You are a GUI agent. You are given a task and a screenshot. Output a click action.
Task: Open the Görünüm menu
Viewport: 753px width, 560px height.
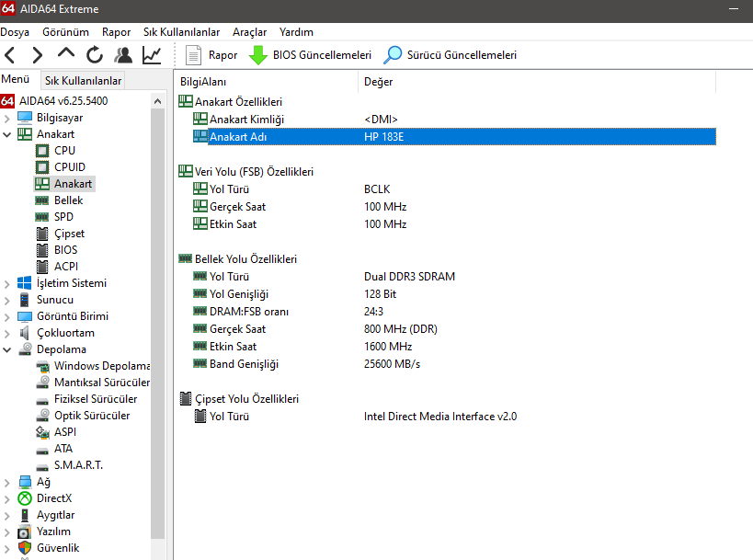tap(65, 32)
